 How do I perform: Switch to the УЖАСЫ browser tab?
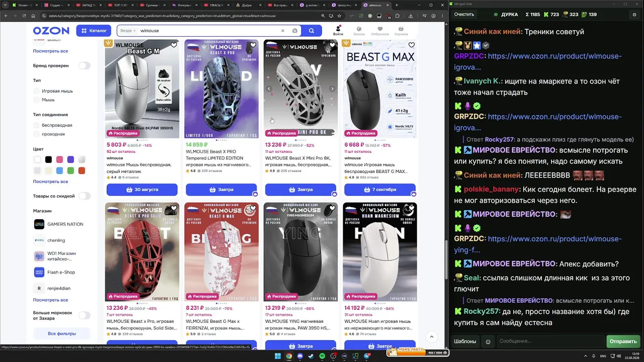[x=216, y=5]
